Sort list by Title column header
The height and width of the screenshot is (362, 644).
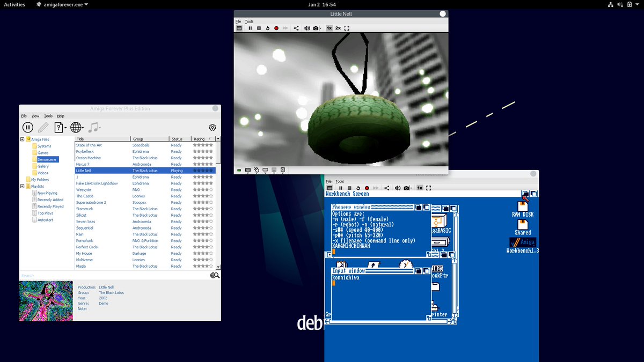point(103,139)
